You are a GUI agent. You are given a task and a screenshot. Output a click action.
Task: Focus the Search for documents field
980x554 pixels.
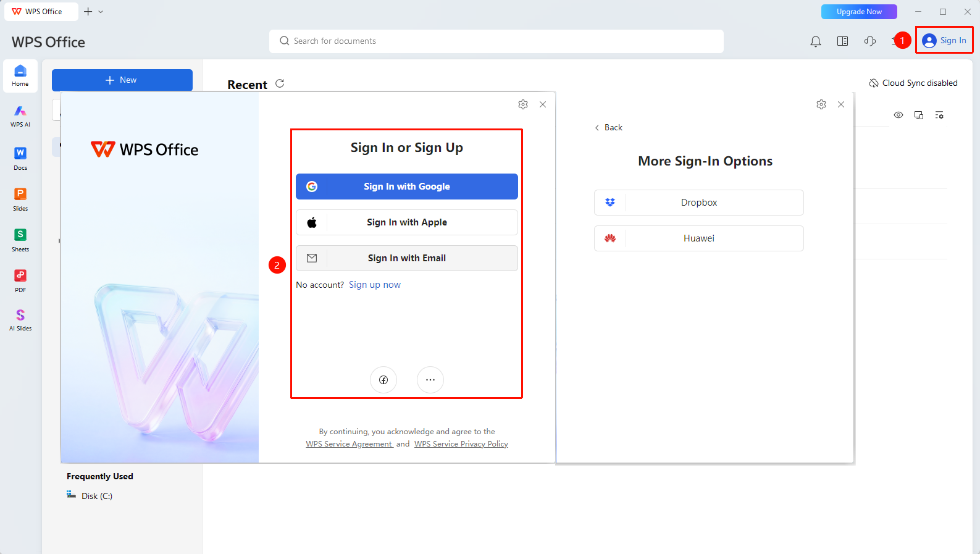coord(496,41)
